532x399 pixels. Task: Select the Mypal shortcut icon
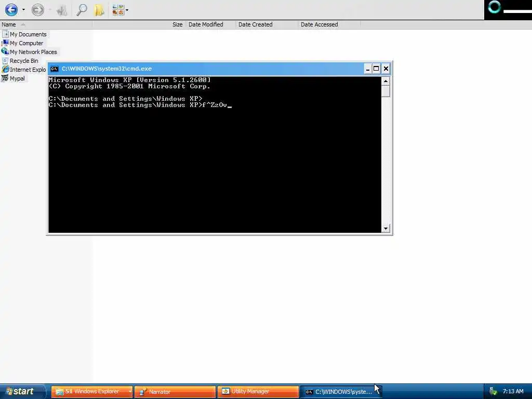[5, 78]
